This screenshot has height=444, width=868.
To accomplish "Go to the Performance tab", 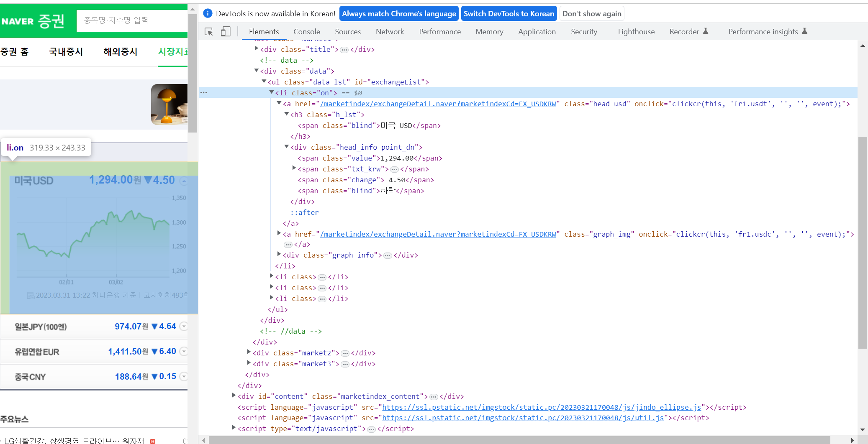I will (440, 32).
